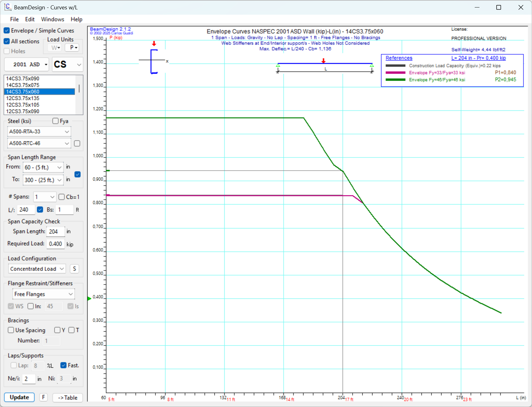Open the CS section type dropdown
532x407 pixels.
(67, 64)
